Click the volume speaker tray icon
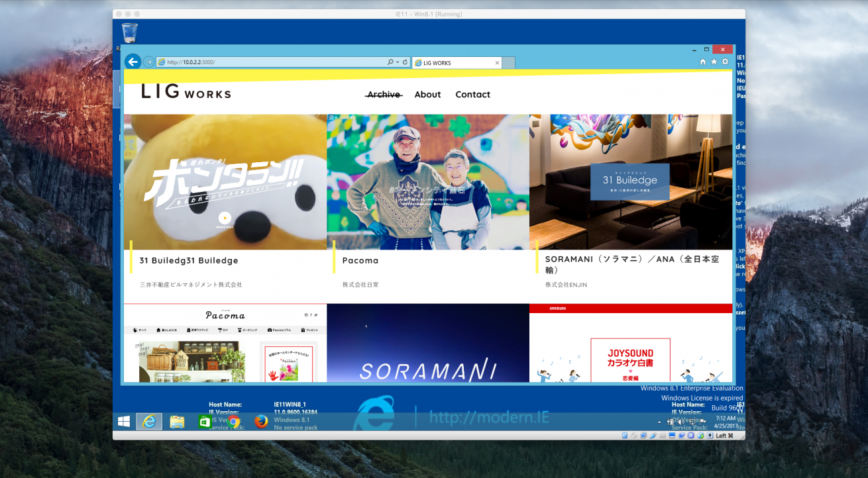 (x=681, y=422)
